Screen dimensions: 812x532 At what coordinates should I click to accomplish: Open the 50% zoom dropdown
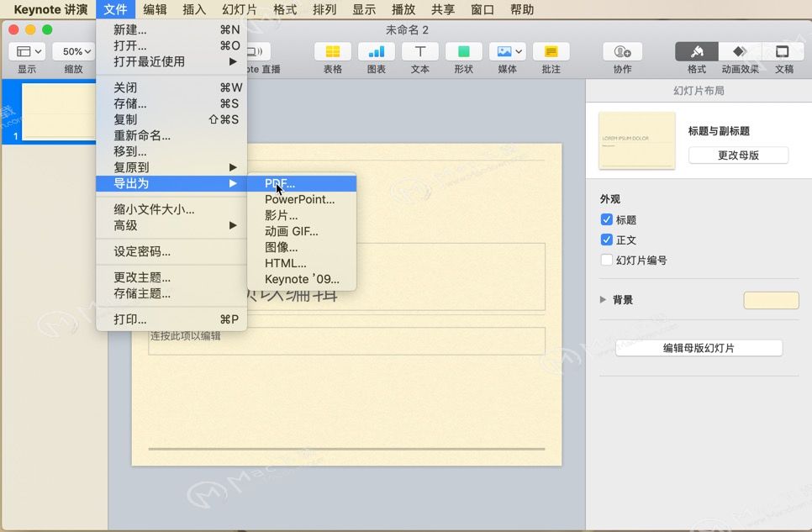73,51
